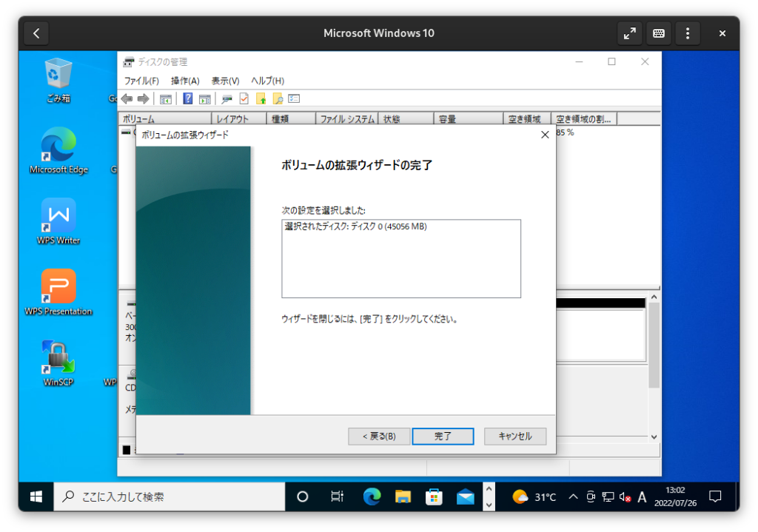
Task: Click the folder with magnifier toolbar icon
Action: 278,98
